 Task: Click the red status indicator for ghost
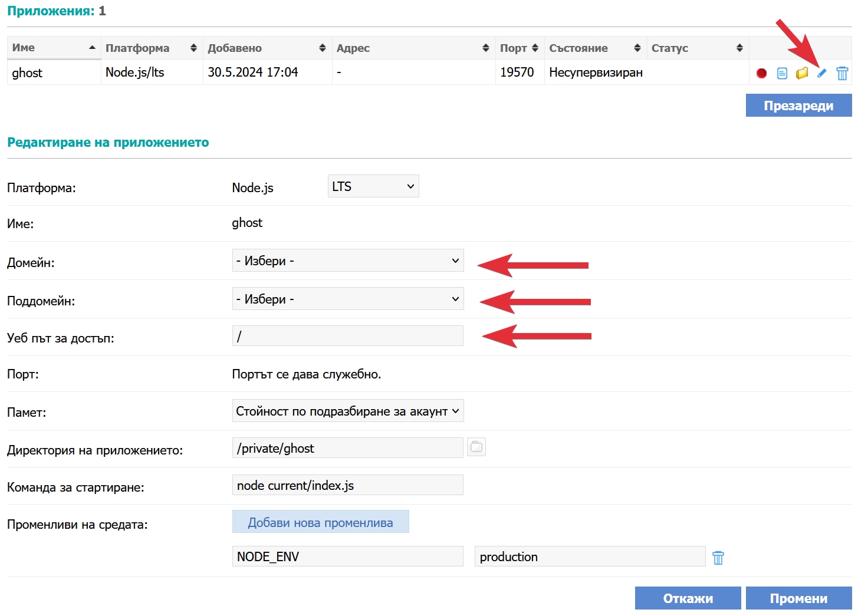click(761, 73)
